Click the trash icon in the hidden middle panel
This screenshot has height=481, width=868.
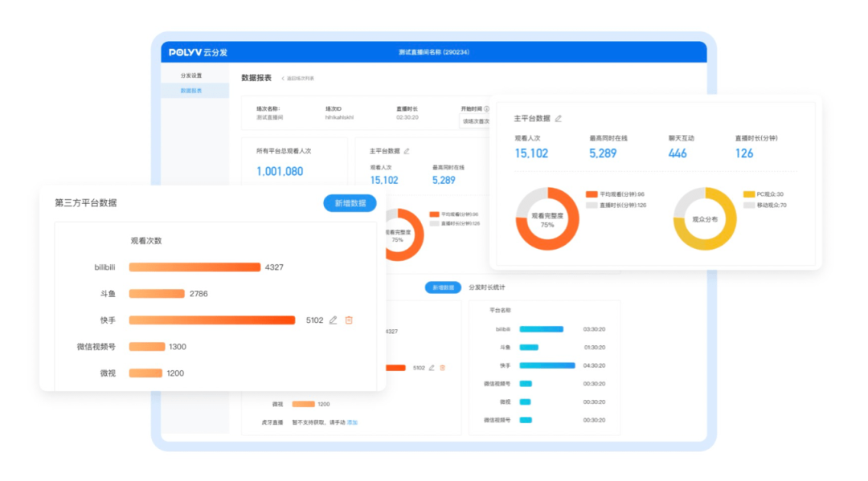pyautogui.click(x=442, y=368)
